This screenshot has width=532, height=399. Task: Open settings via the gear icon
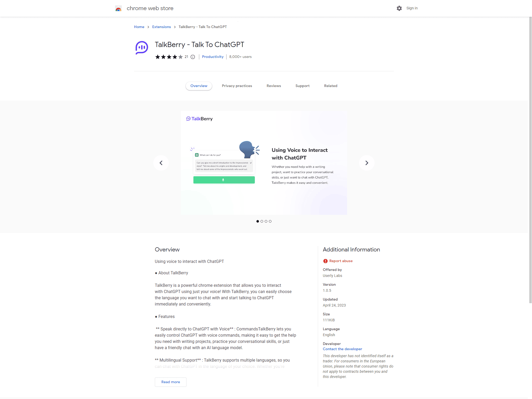click(x=399, y=8)
